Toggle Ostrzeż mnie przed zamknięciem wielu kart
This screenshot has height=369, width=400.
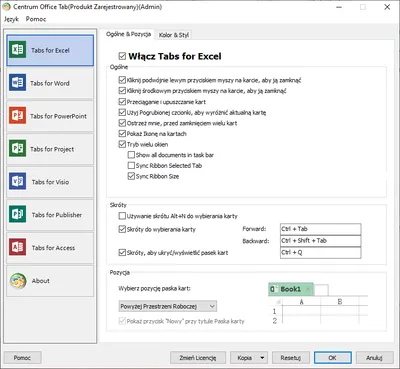122,123
